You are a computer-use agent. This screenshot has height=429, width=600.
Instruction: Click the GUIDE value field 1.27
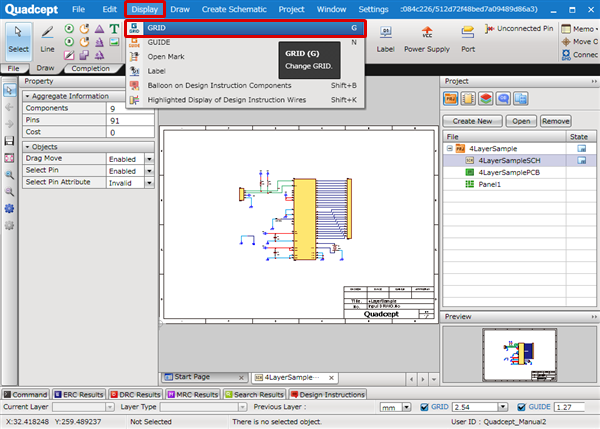[x=569, y=407]
